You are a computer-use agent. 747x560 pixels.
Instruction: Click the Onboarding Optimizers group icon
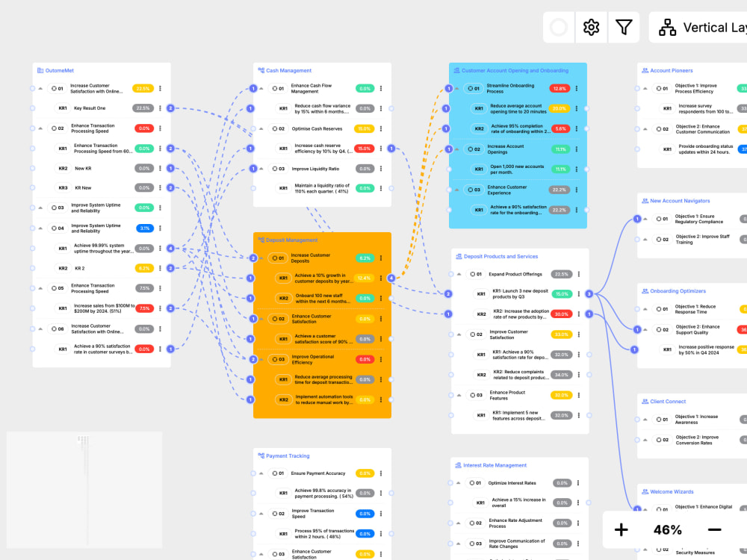[x=645, y=291]
